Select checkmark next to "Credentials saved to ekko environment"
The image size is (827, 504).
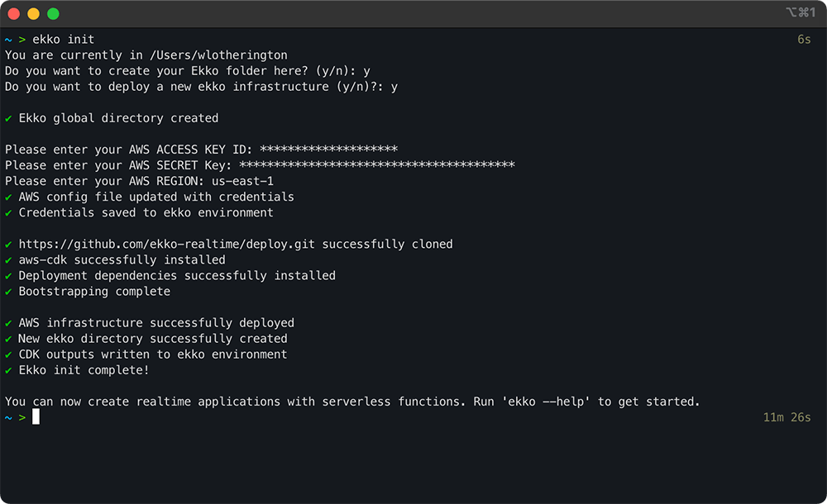click(8, 212)
